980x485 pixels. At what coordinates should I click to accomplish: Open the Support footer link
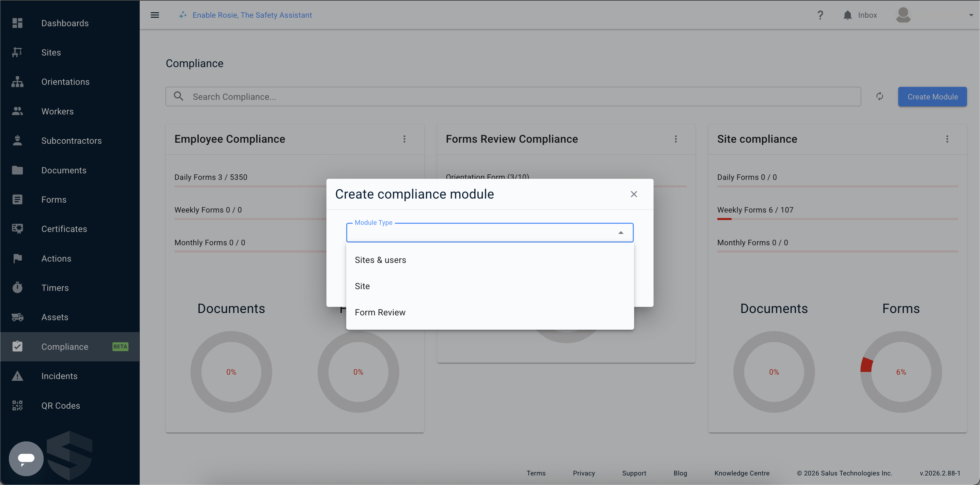[x=634, y=473]
